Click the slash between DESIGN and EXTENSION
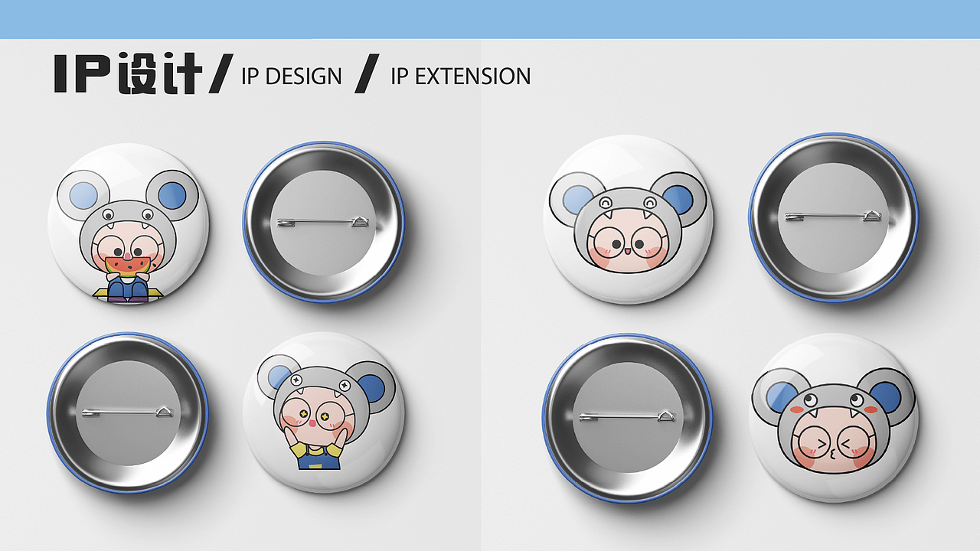 coord(367,75)
